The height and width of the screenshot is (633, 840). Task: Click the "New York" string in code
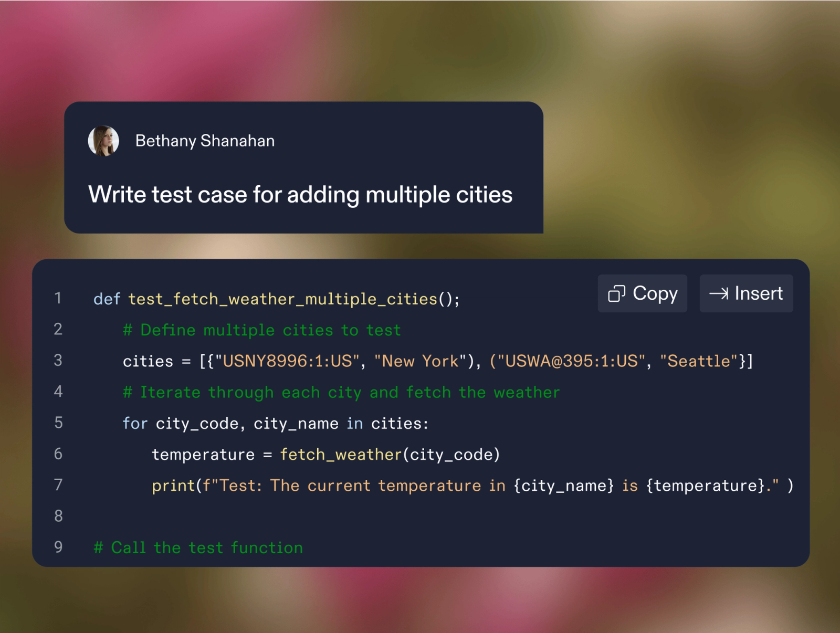coord(420,361)
